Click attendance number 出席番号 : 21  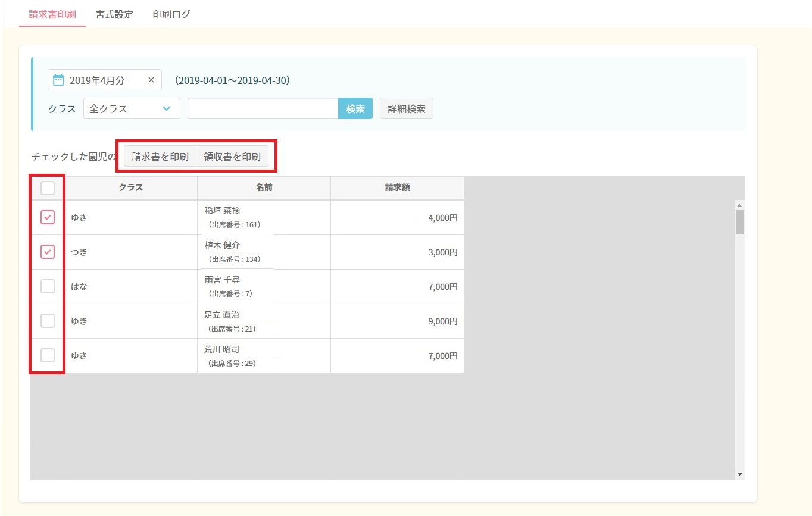click(233, 329)
